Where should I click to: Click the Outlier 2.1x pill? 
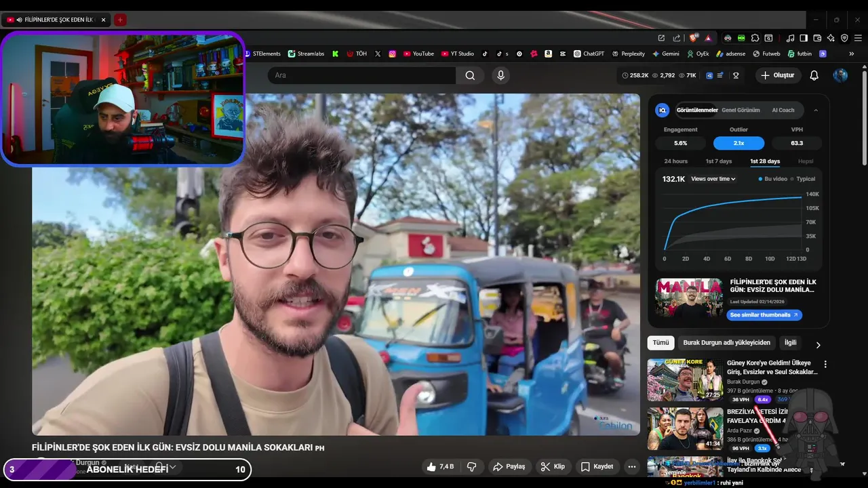coord(738,143)
